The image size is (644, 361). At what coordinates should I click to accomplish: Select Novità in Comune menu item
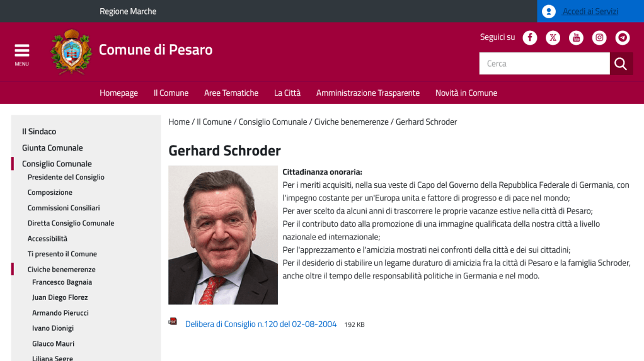pos(466,93)
